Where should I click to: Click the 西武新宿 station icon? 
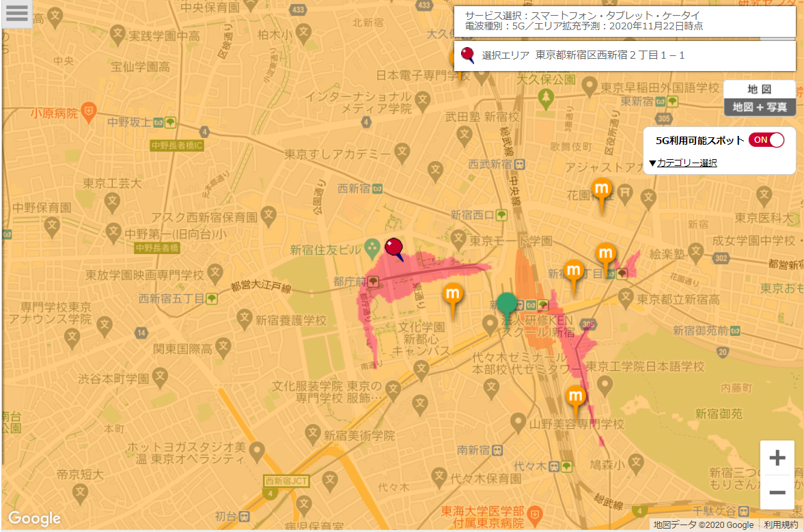coord(519,165)
